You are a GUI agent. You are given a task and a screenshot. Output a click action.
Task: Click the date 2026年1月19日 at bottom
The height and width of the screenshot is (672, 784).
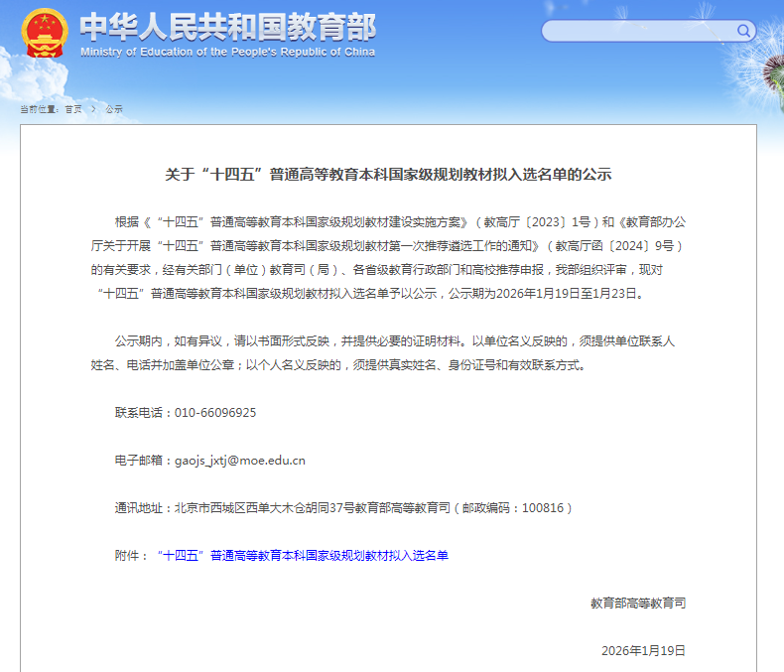(x=643, y=651)
